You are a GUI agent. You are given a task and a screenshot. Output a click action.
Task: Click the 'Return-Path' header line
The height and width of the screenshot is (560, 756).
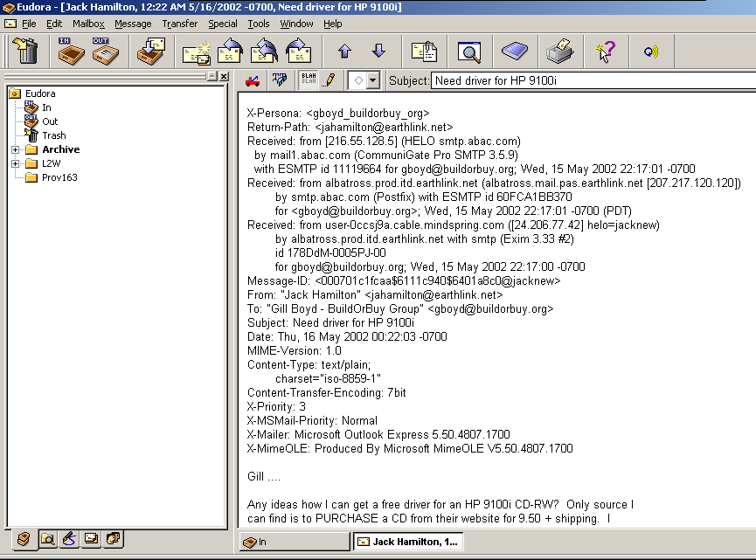[x=350, y=128]
